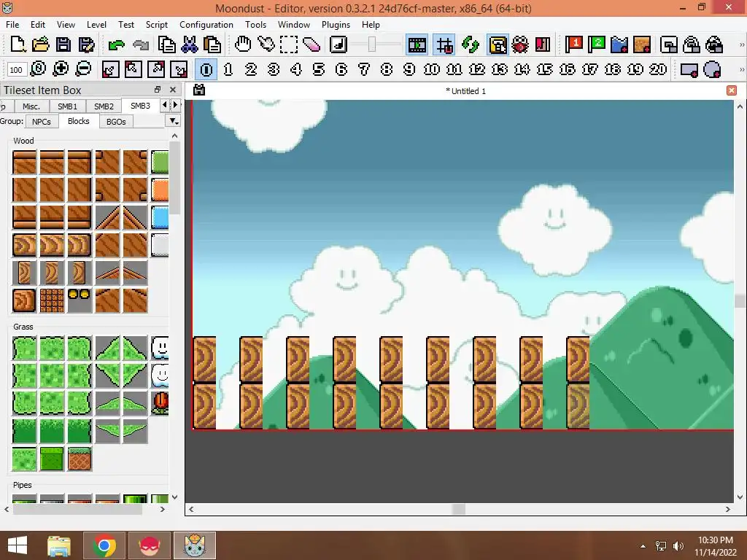The image size is (747, 560).
Task: Pick the orange colored block tile
Action: 160,190
